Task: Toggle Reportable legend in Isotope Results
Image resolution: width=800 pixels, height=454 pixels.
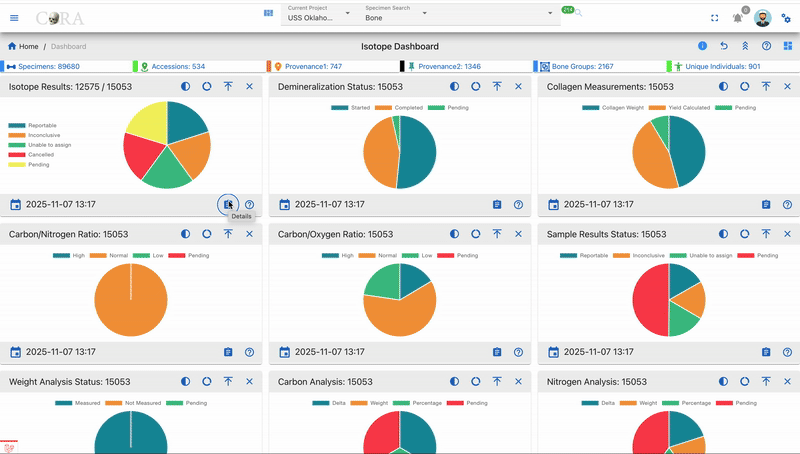Action: tap(32, 125)
